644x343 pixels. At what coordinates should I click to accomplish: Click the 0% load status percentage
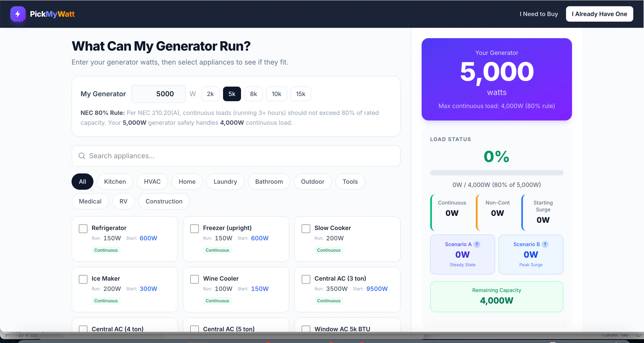tap(497, 157)
